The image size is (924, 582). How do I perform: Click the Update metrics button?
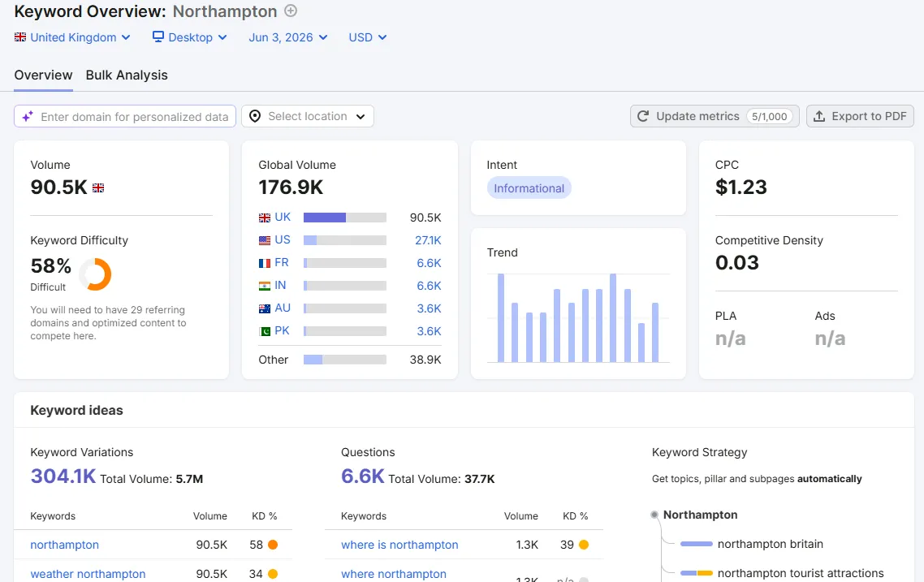point(715,116)
